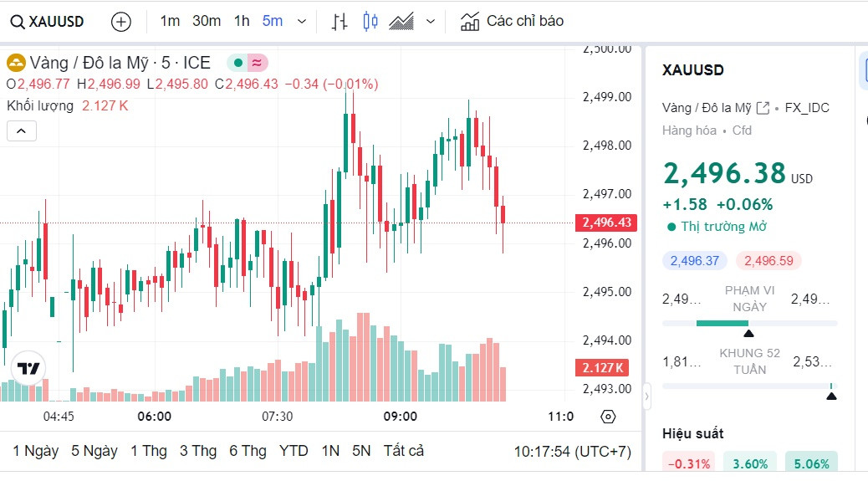Open the timeframe dropdown arrow
Image resolution: width=868 pixels, height=481 pixels.
[x=302, y=22]
